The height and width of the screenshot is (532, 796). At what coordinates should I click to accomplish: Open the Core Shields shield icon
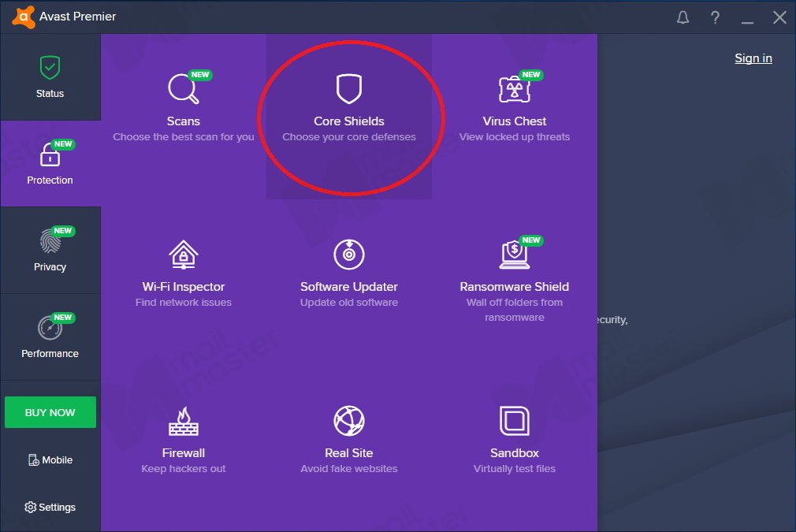coord(349,89)
